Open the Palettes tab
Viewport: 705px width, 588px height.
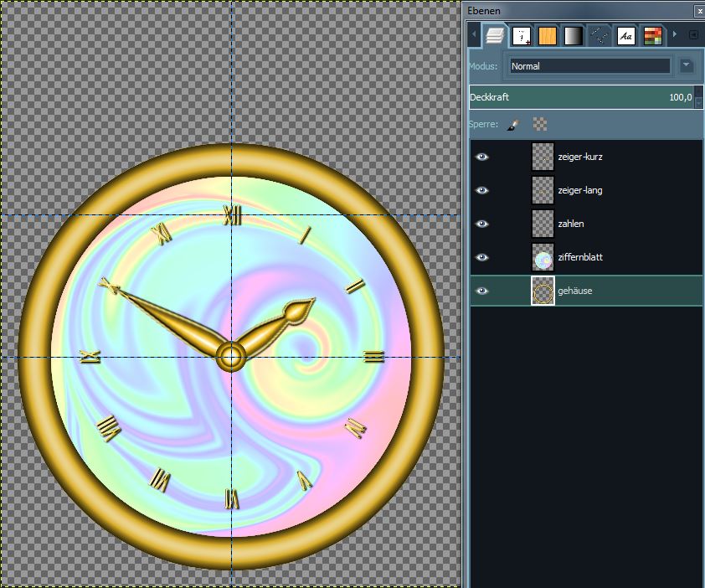coord(652,36)
